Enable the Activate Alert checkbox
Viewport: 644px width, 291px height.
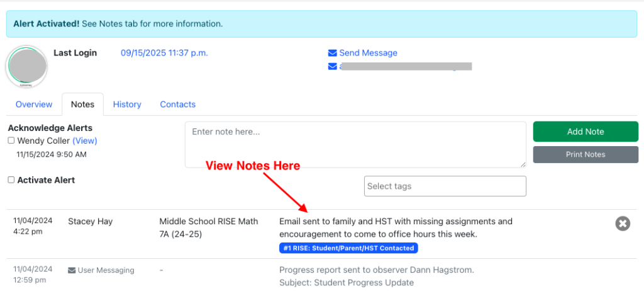pos(11,180)
